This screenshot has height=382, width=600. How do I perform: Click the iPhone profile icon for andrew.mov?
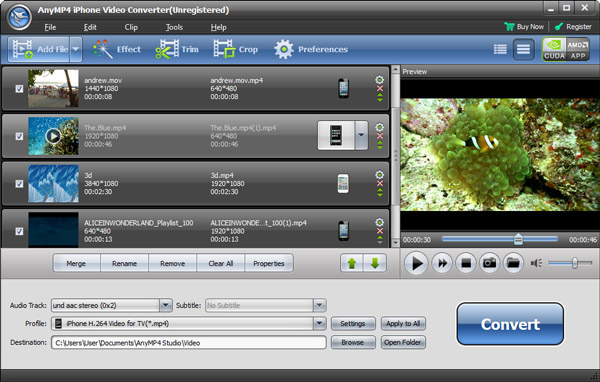tap(343, 88)
